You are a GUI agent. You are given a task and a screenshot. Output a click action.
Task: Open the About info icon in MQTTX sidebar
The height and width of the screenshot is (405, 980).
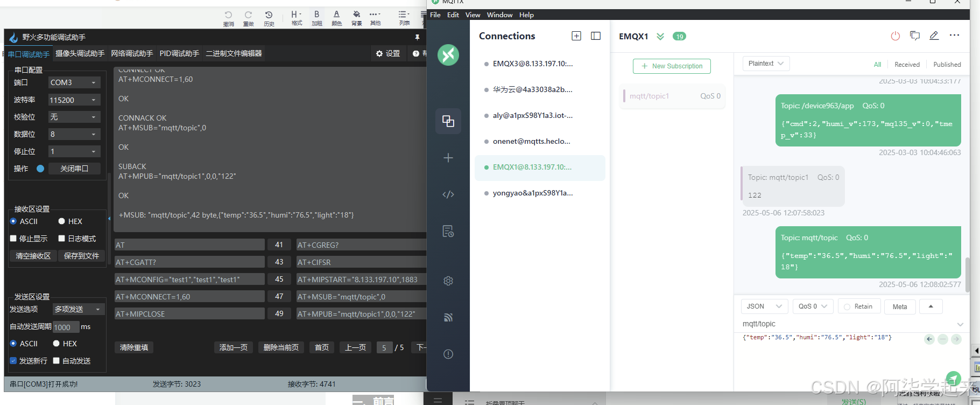pos(448,354)
